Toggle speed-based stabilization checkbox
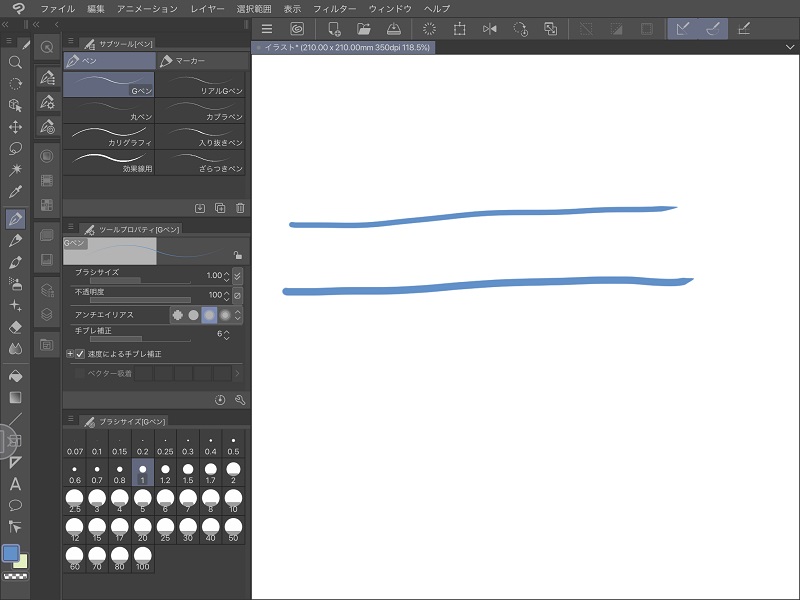The image size is (800, 600). [x=80, y=354]
